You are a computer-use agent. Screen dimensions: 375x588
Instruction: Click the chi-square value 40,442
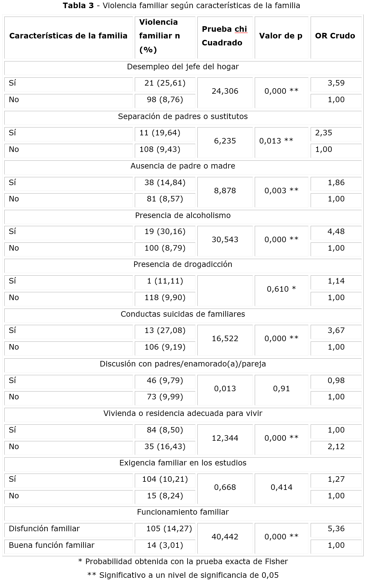click(x=225, y=537)
